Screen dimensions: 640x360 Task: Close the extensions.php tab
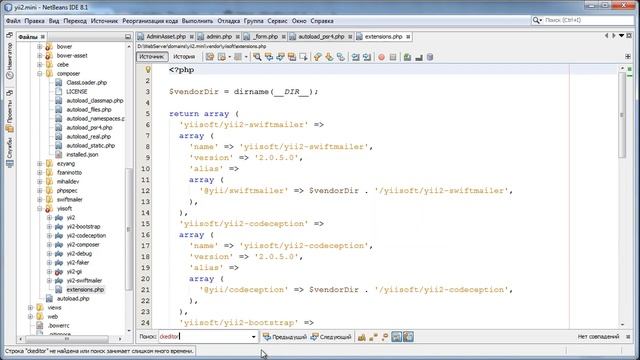pos(408,37)
